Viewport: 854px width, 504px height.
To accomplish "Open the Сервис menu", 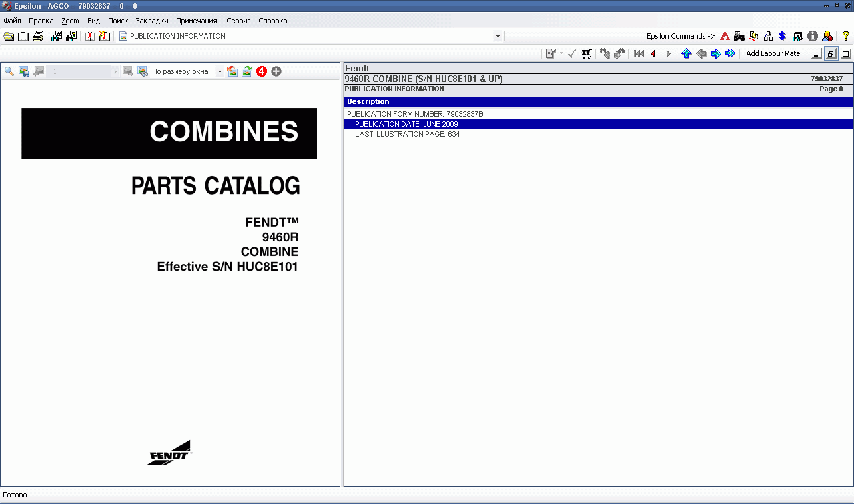I will click(238, 21).
